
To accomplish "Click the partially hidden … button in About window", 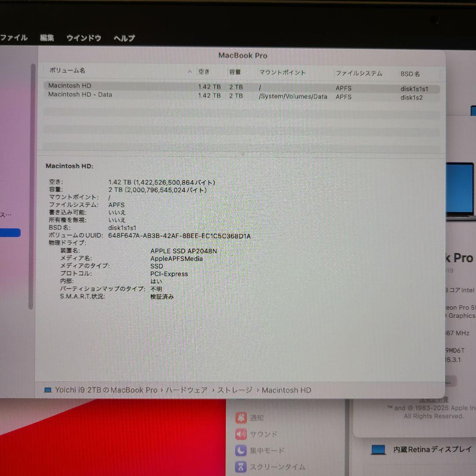I will (x=450, y=381).
